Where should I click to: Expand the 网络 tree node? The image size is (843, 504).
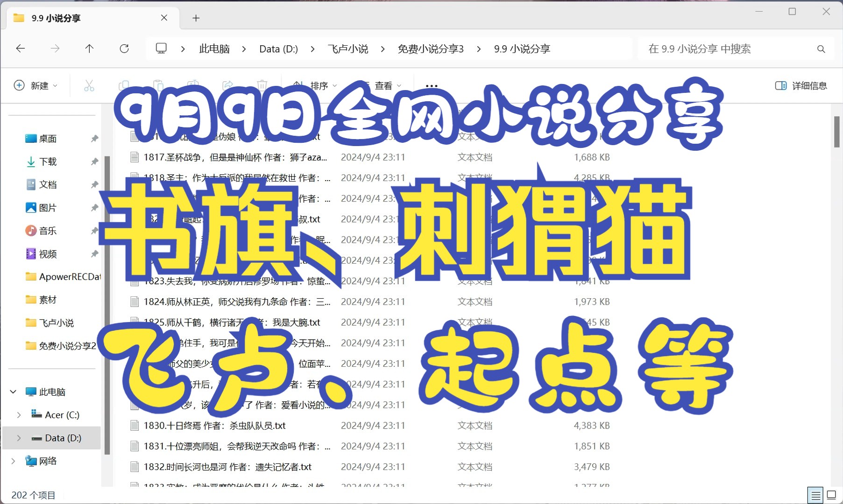click(x=13, y=461)
